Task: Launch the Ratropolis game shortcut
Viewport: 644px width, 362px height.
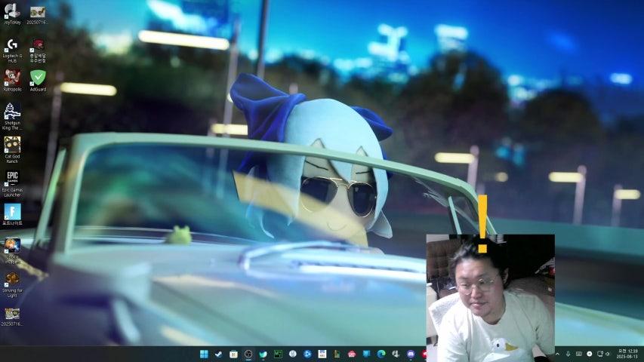Action: pyautogui.click(x=12, y=80)
